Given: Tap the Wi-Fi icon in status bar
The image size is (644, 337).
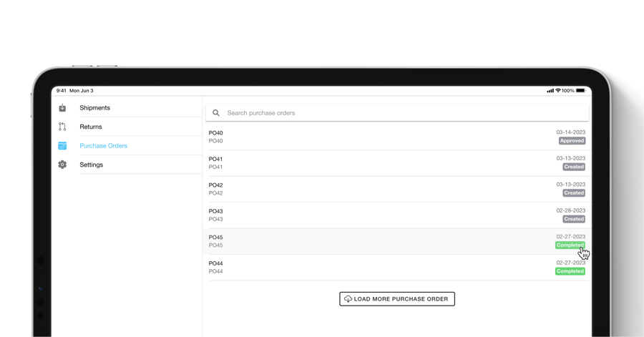Looking at the screenshot, I should [x=558, y=91].
